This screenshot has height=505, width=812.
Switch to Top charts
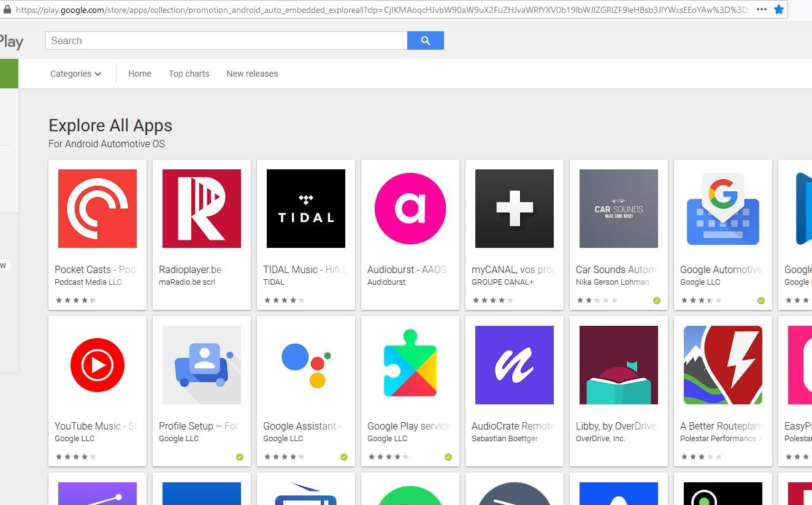[189, 74]
